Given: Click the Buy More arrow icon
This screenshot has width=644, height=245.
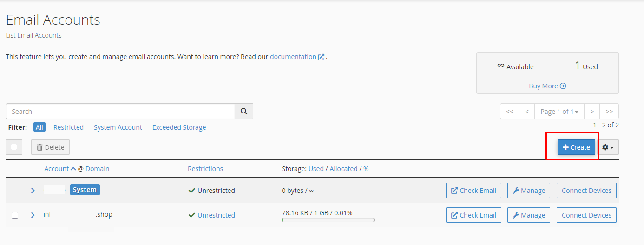Looking at the screenshot, I should pos(563,86).
